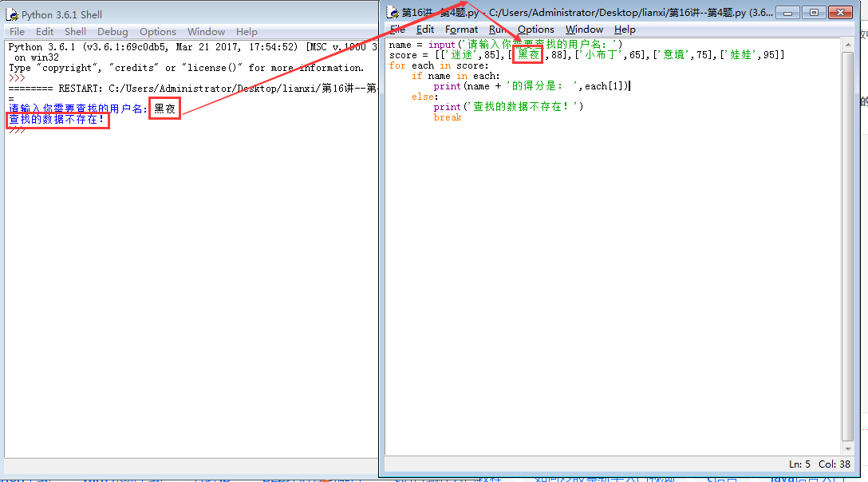
Task: Open the Run menu in the editor
Action: (498, 30)
